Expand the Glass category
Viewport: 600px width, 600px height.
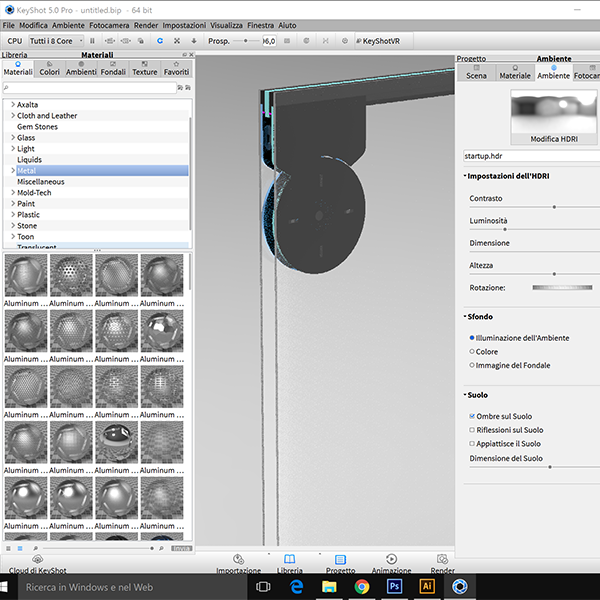click(13, 137)
